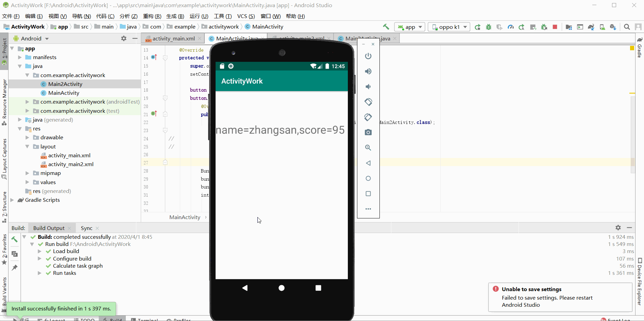Open the 2: Favorites side tab

click(x=4, y=249)
